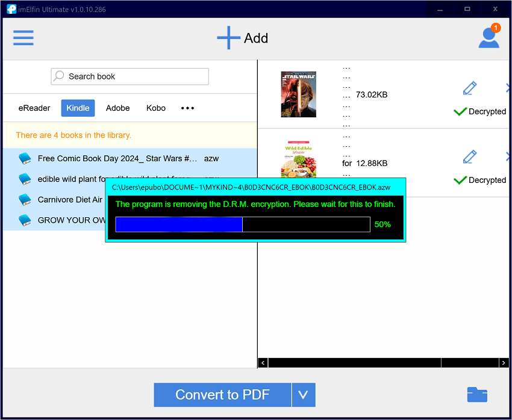Click the B0D3CNC6CR_EBOK.azw file path
Image resolution: width=512 pixels, height=420 pixels.
[251, 188]
